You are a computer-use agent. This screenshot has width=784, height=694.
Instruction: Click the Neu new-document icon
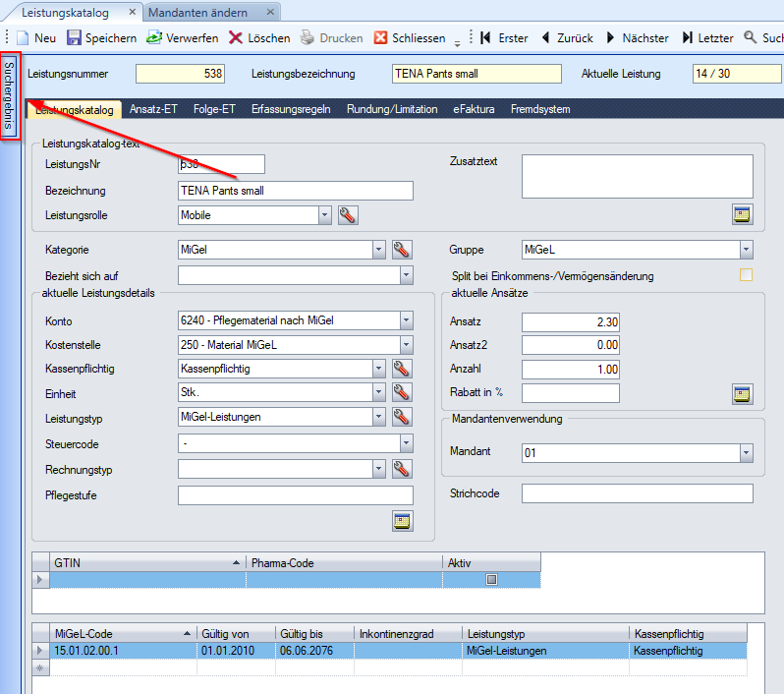(23, 38)
